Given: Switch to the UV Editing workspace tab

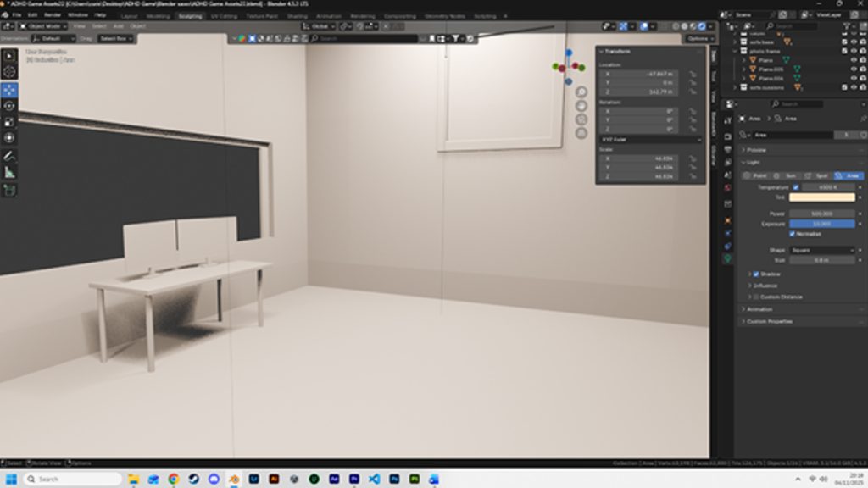Looking at the screenshot, I should [224, 15].
